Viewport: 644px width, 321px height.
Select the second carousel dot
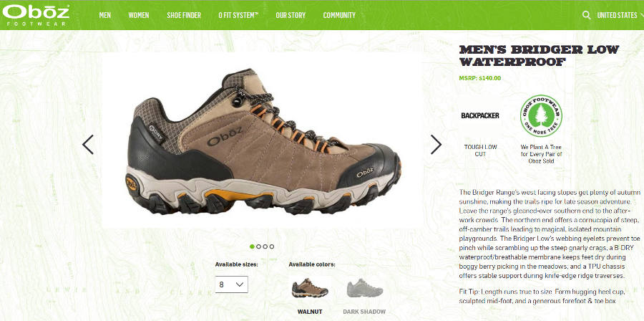coord(259,246)
